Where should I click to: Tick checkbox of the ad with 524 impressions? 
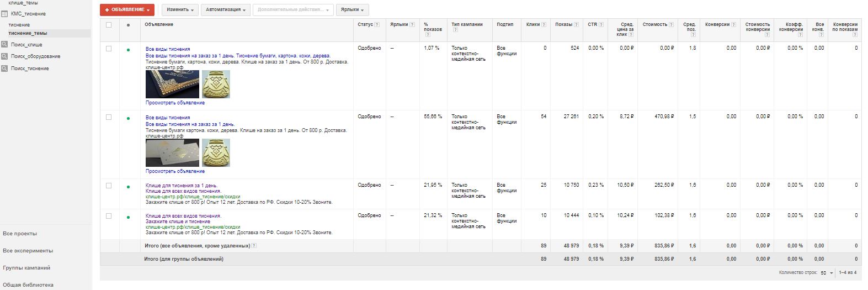(x=109, y=49)
